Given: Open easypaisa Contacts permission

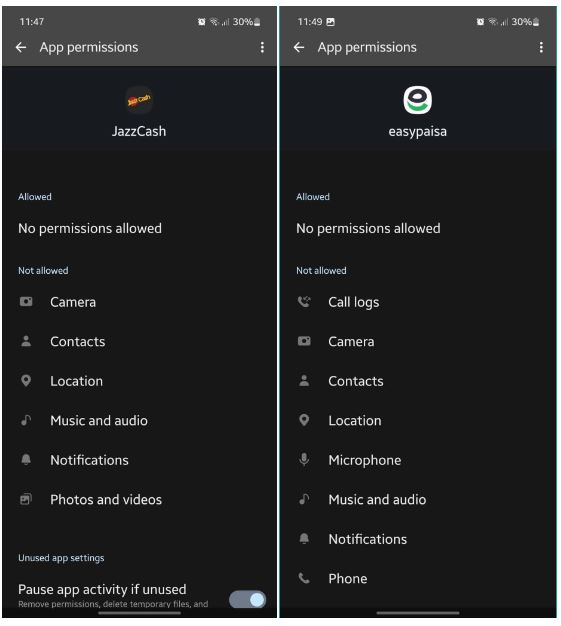Looking at the screenshot, I should 417,381.
